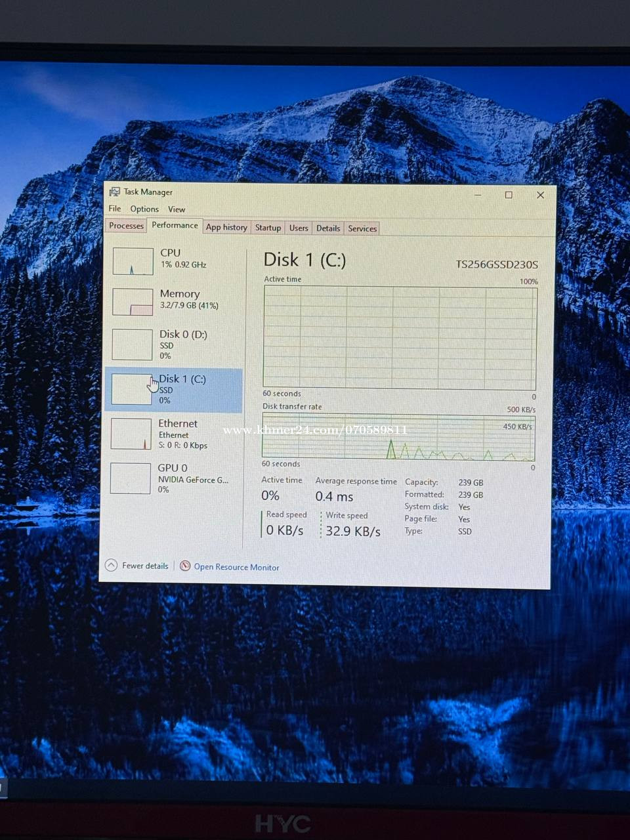This screenshot has height=840, width=630.
Task: Click the Open Resource Monitor link
Action: click(x=236, y=567)
